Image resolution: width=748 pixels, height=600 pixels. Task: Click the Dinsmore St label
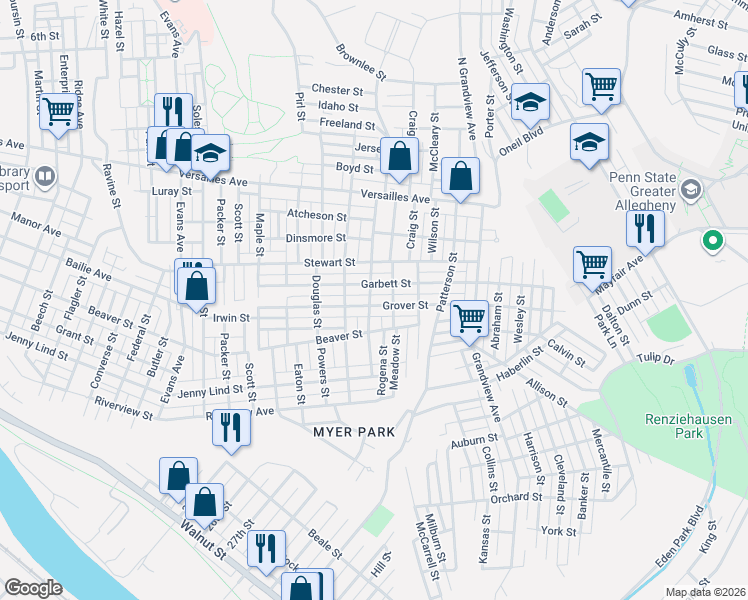[316, 238]
